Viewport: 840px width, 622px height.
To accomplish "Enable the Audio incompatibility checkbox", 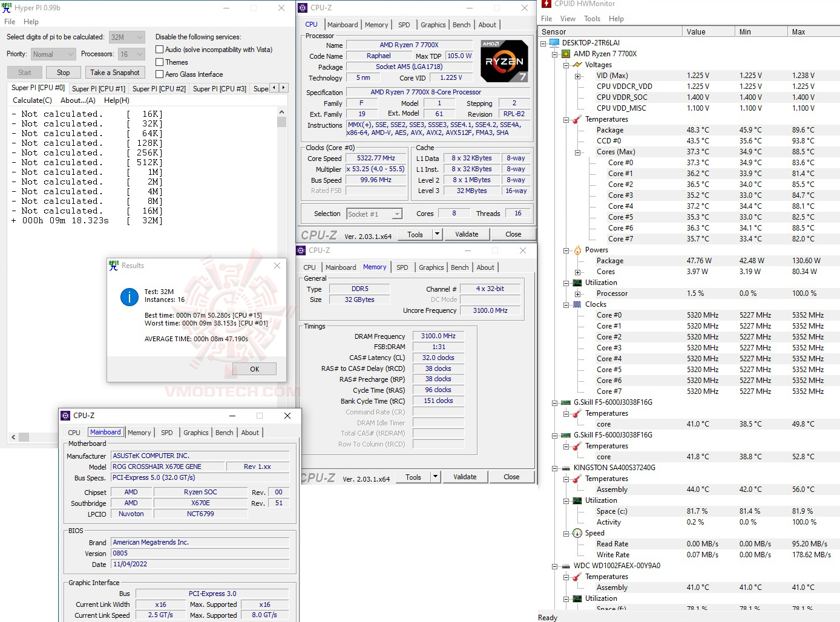I will [x=160, y=49].
